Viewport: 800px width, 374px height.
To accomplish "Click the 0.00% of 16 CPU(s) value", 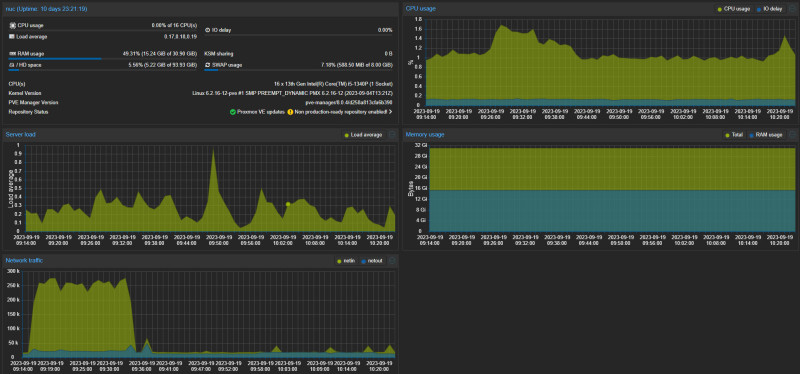I will pyautogui.click(x=174, y=25).
